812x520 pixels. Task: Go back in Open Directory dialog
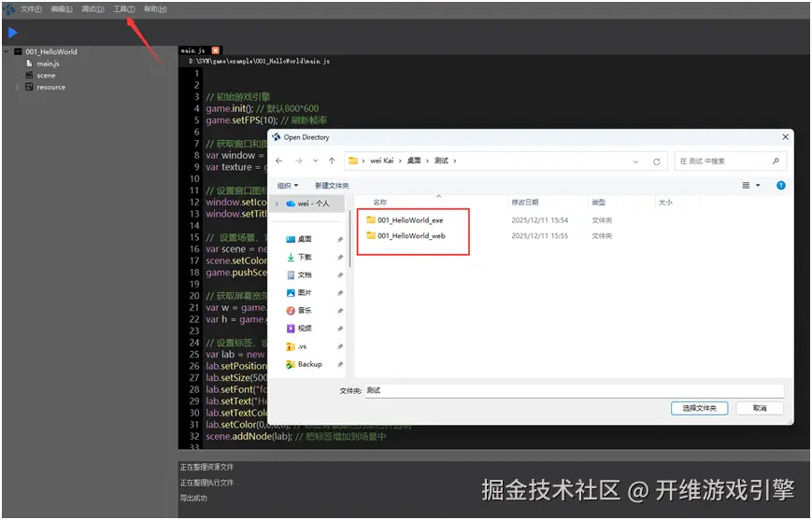(279, 161)
